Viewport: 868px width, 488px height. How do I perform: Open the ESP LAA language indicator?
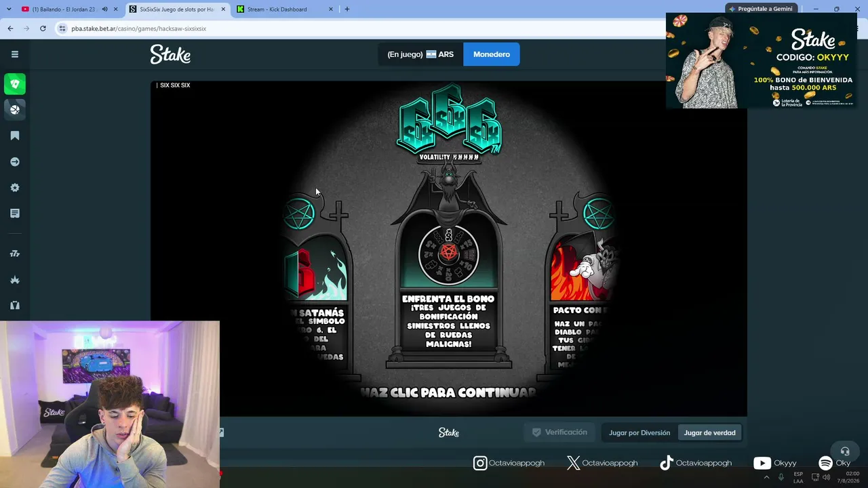798,477
